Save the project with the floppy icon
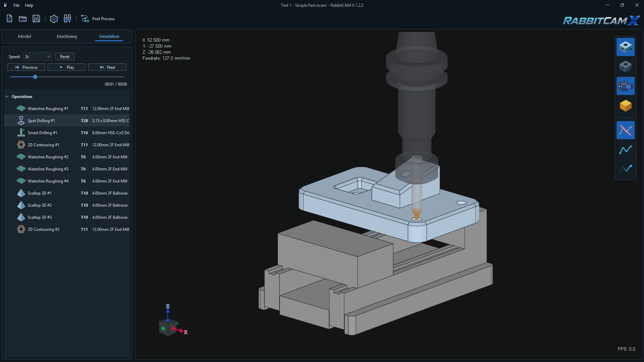The image size is (644, 362). pos(36,18)
